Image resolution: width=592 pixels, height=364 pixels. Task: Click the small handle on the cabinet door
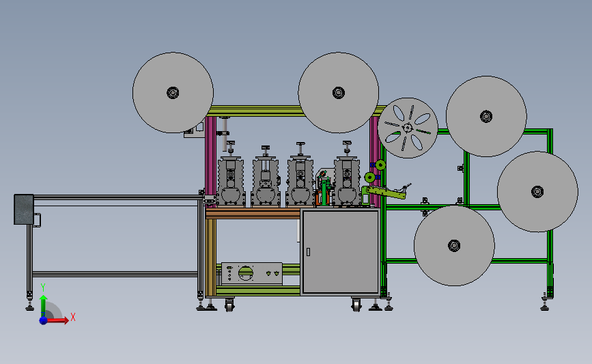(309, 252)
